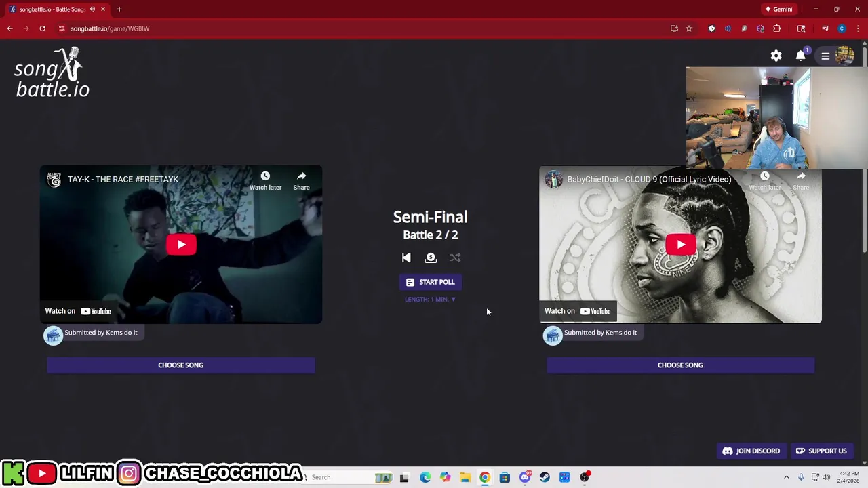Open Microsoft Edge from taskbar

tap(425, 477)
